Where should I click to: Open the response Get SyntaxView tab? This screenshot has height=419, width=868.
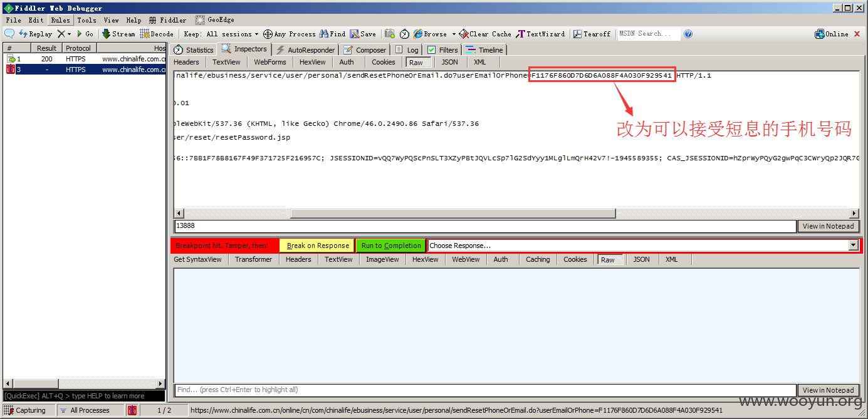[197, 259]
